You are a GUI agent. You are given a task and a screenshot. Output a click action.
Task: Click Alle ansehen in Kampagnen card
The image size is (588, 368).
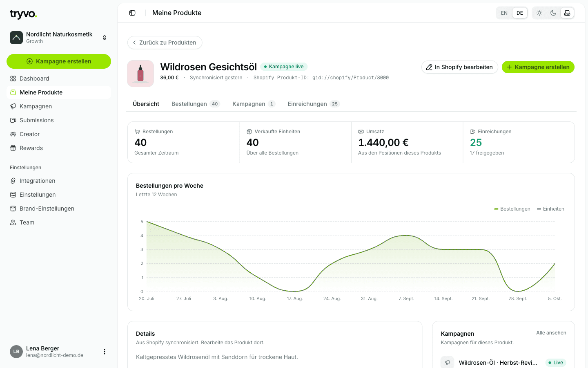[x=551, y=333]
